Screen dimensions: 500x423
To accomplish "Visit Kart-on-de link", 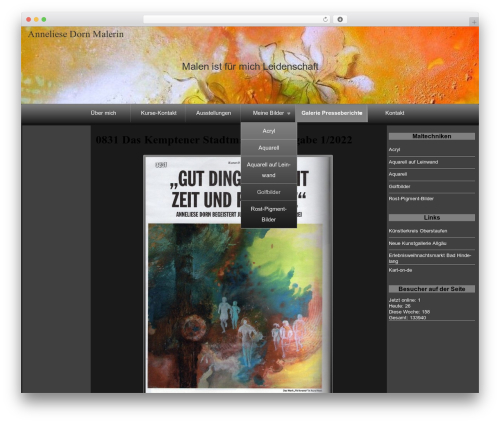I will coord(400,270).
